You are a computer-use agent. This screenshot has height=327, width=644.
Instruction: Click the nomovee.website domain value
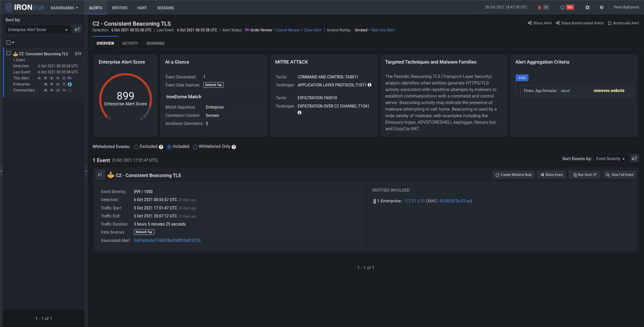(609, 91)
